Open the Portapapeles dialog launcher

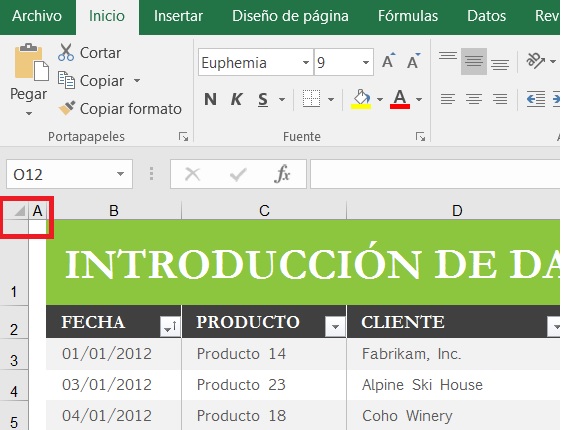[184, 137]
